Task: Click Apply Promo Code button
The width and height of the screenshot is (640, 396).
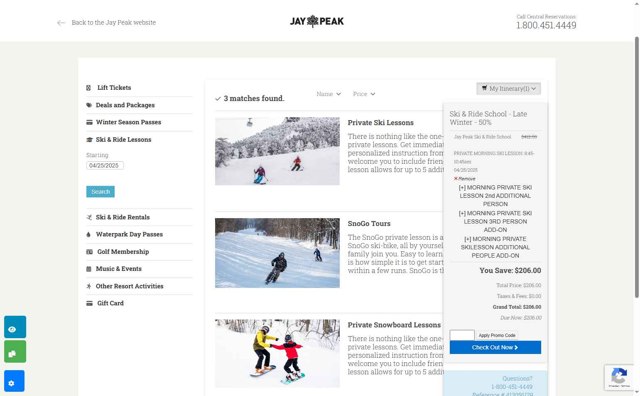Action: tap(497, 336)
